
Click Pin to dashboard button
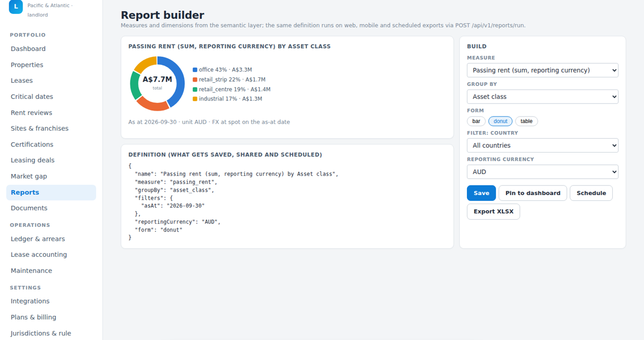click(532, 193)
